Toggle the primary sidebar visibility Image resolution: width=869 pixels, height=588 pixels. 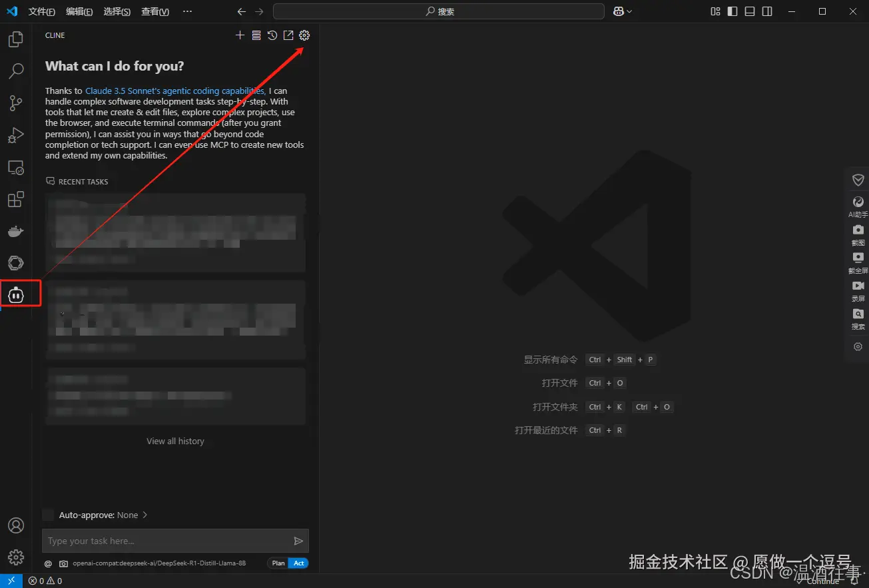(x=733, y=11)
